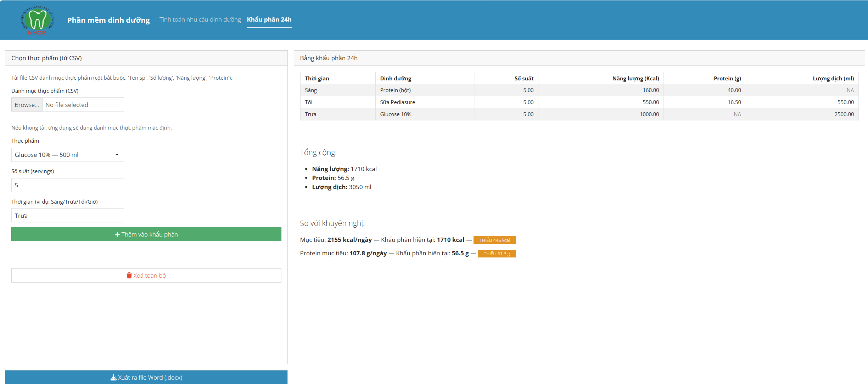Click the plus icon on Thêm vào khẩu phần
Viewport: 868px width, 386px height.
117,234
